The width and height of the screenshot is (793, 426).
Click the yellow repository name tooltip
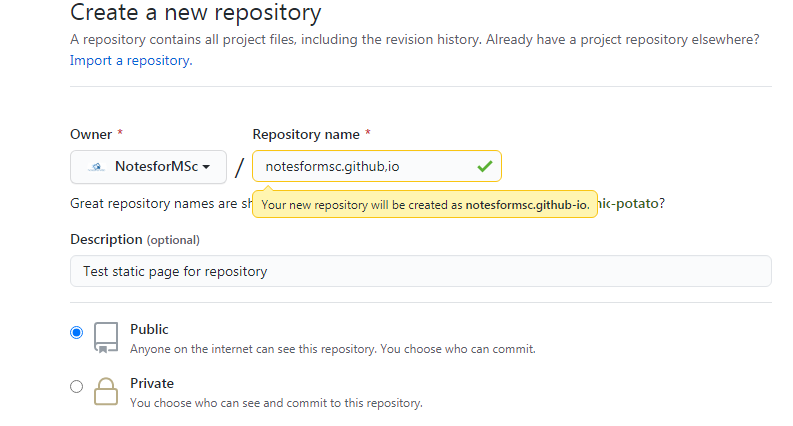[x=425, y=204]
